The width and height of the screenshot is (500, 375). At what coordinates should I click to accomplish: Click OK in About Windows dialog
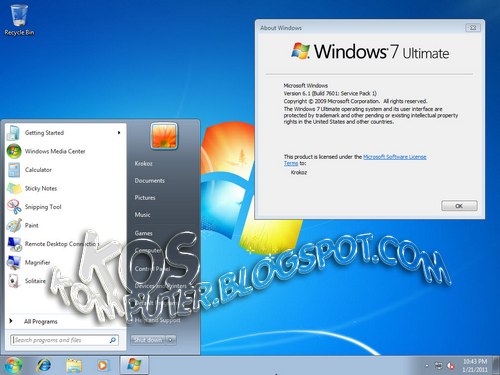coord(459,206)
